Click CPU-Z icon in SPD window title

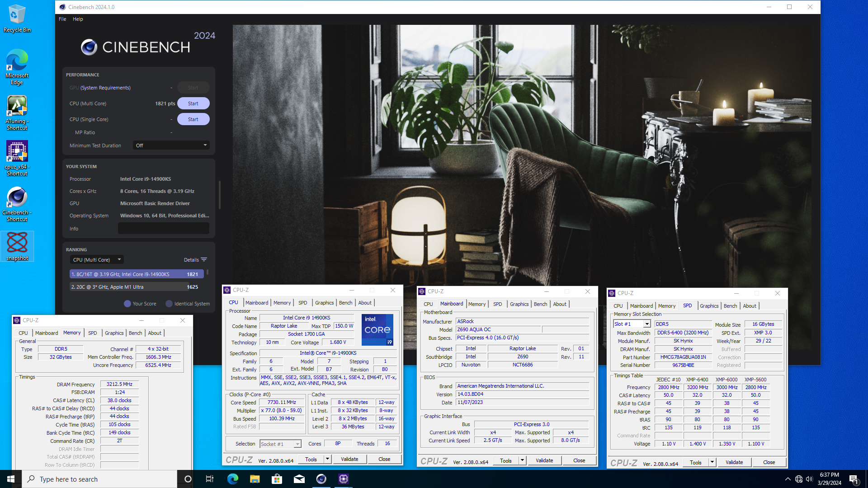(x=612, y=293)
